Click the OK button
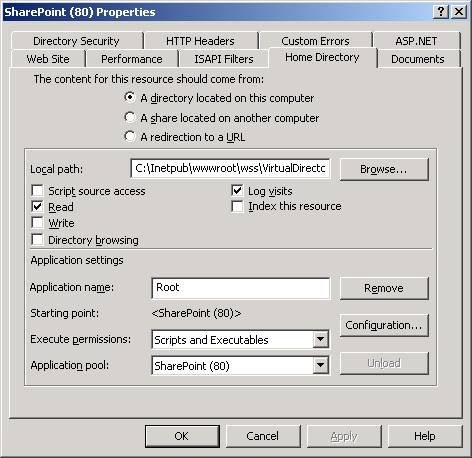Screen dimensions: 472x458 click(x=182, y=436)
